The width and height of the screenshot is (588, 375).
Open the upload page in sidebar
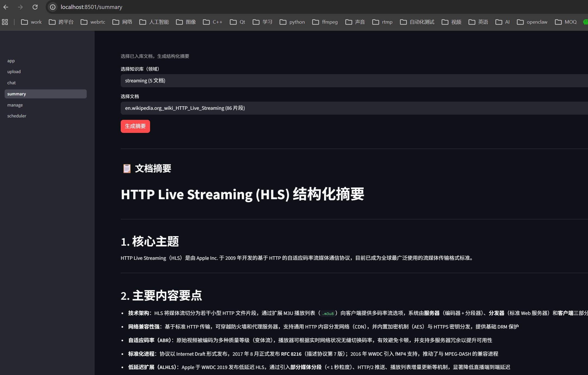coord(14,72)
